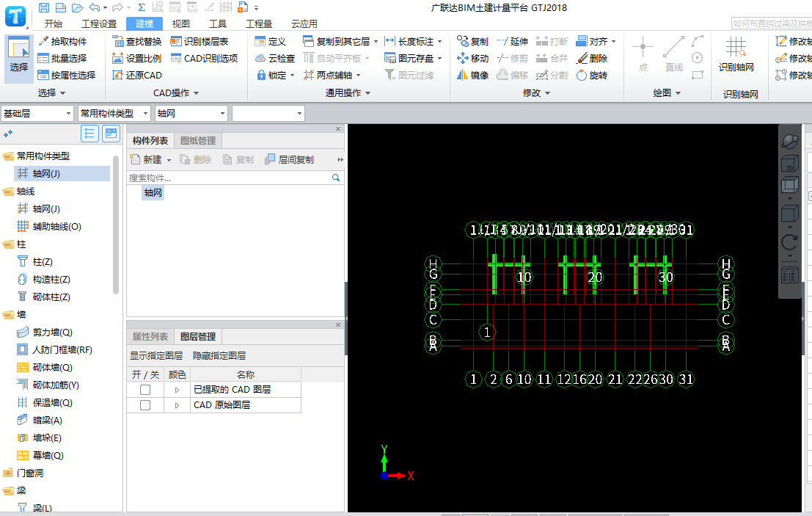Viewport: 812px width, 516px height.
Task: Click the large 选择 select tool
Action: coord(19,59)
